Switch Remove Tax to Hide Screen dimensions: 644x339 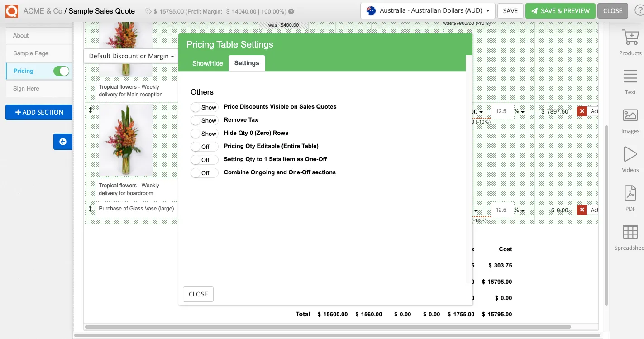205,120
